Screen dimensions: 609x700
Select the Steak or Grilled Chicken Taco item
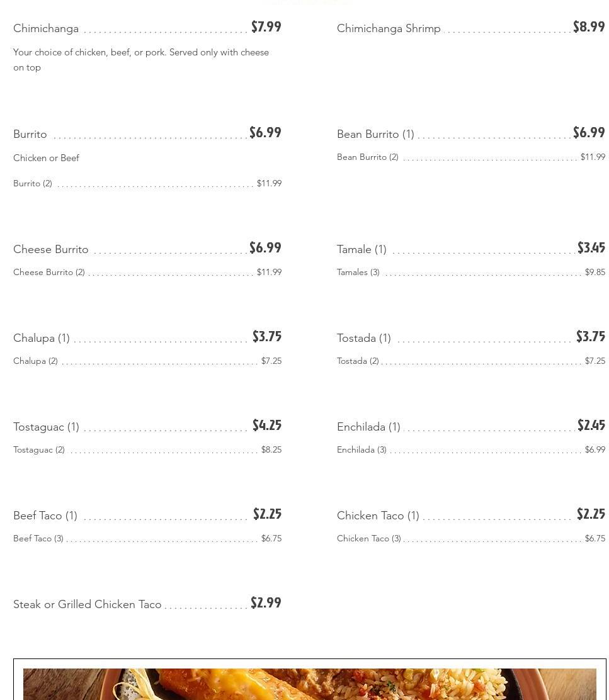(88, 604)
